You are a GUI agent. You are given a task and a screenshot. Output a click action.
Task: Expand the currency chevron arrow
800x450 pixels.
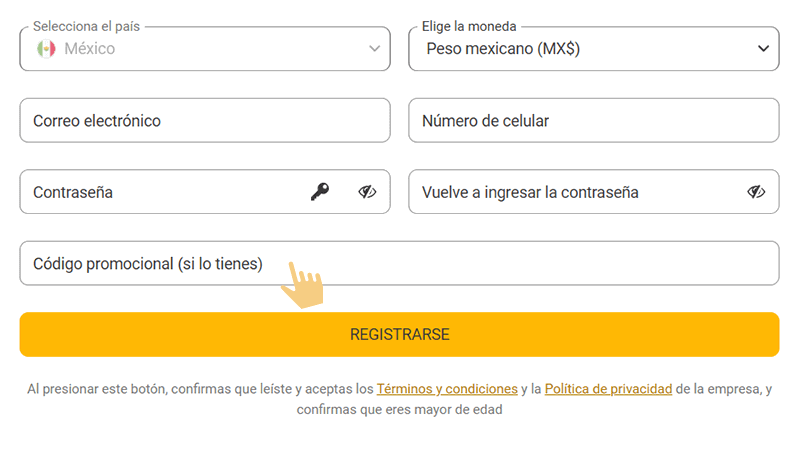764,48
